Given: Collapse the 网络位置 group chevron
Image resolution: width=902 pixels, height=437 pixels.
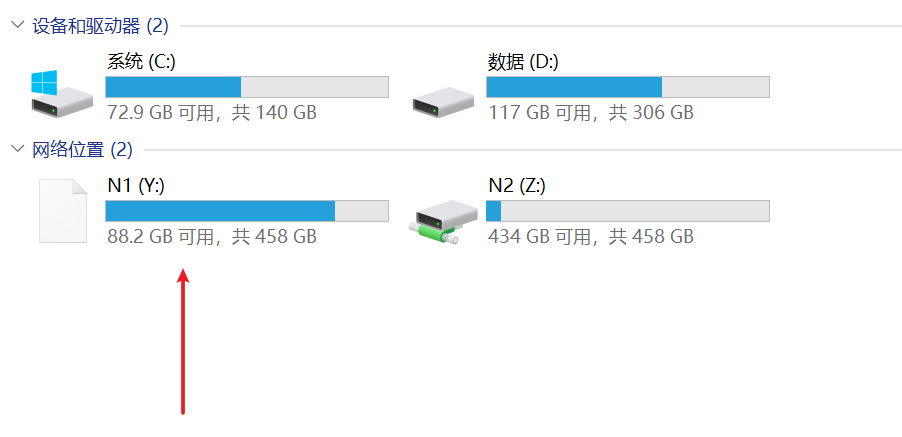Looking at the screenshot, I should coord(17,150).
